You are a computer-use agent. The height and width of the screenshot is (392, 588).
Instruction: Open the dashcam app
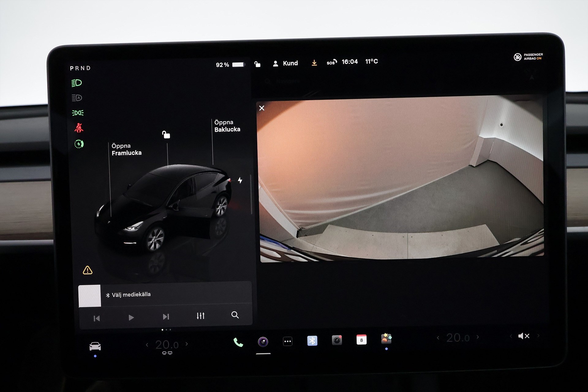pos(337,340)
